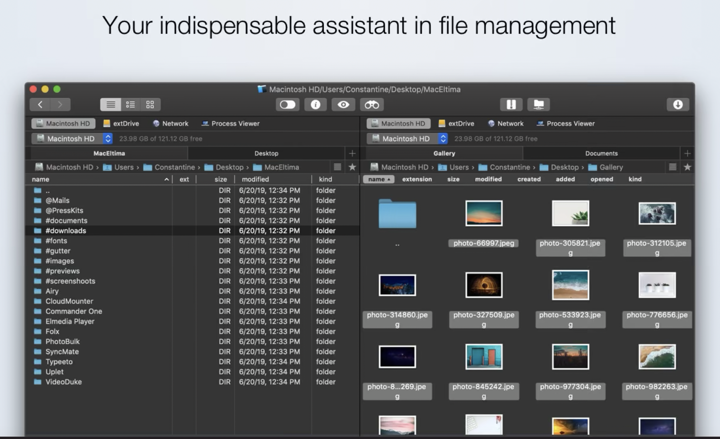This screenshot has height=439, width=720.
Task: Select the CloudMounter folder row
Action: 193,301
